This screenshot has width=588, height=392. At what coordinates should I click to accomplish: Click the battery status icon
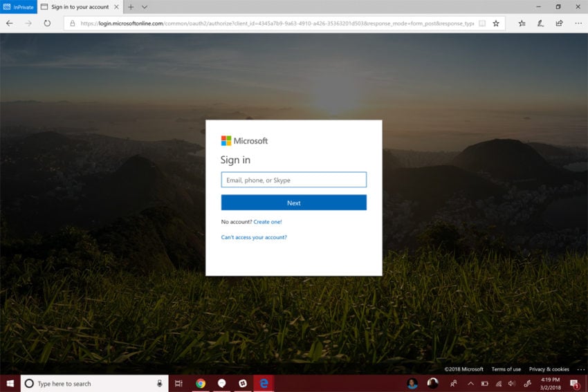484,384
